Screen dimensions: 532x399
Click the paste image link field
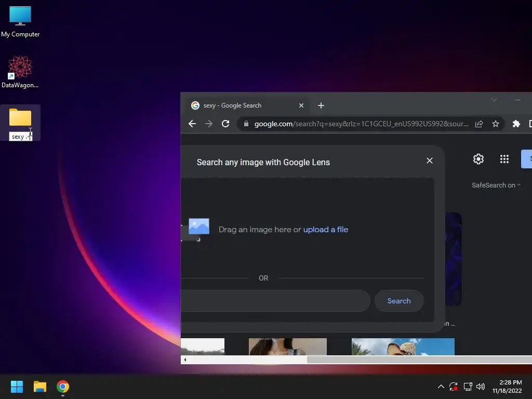(275, 301)
